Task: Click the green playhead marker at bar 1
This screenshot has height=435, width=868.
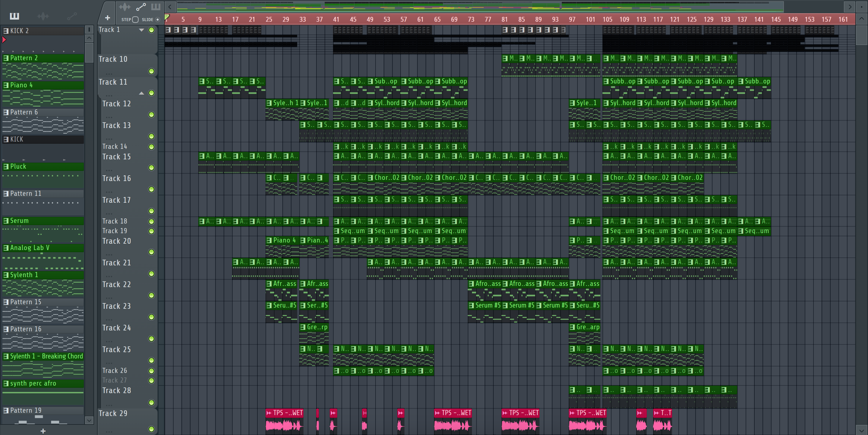Action: [x=166, y=17]
